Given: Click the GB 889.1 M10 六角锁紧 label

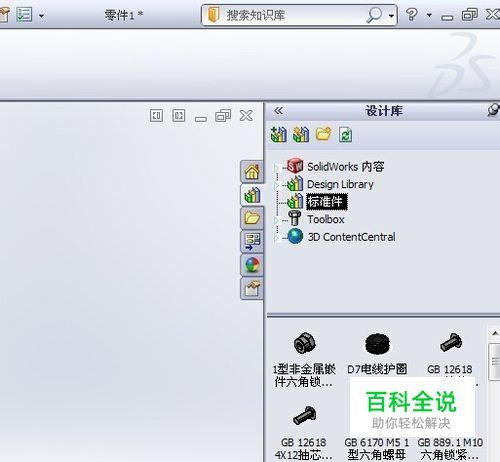Looking at the screenshot, I should pos(450,448).
